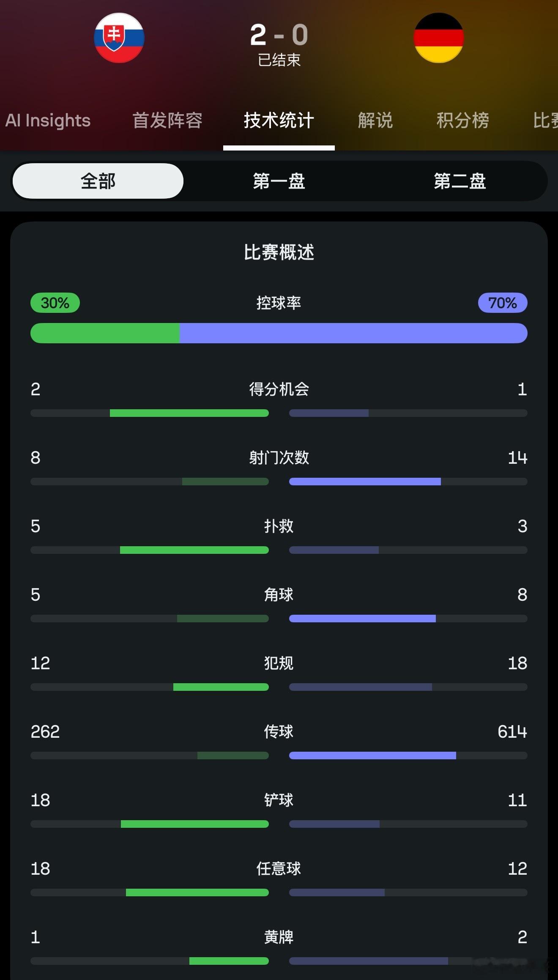558x980 pixels.
Task: Tap the 已结束 match status label
Action: [x=279, y=60]
